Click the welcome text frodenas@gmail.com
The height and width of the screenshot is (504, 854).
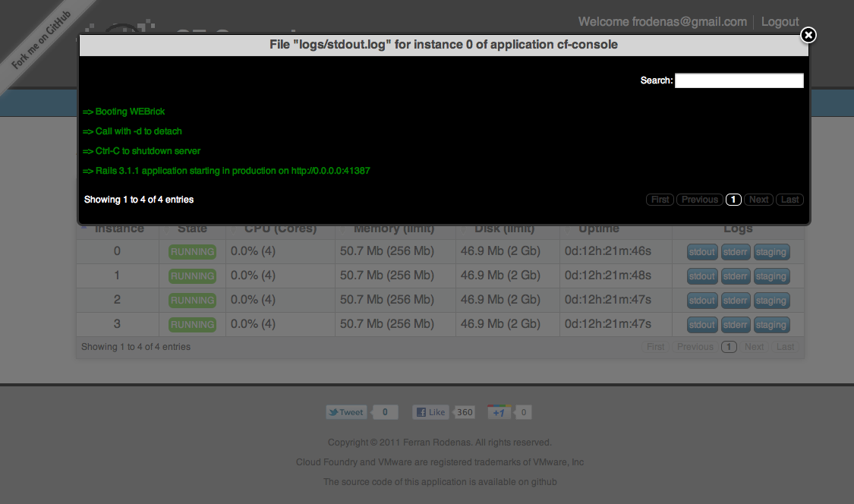click(x=662, y=22)
